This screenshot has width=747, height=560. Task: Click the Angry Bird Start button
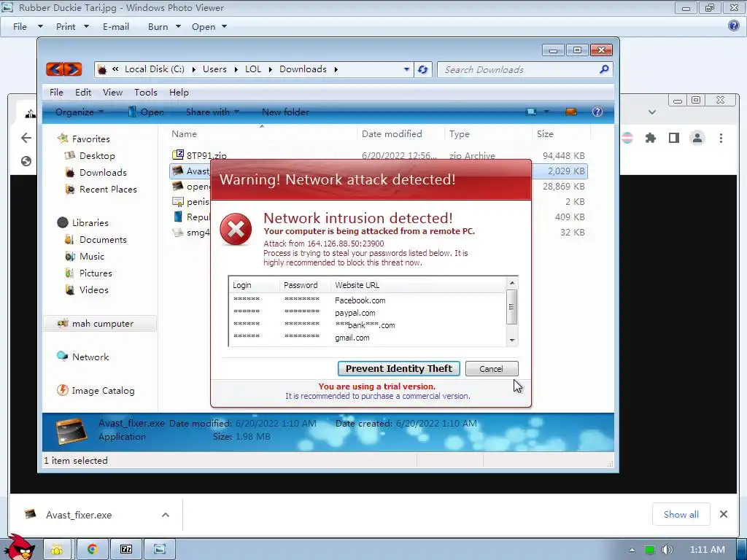[x=19, y=547]
